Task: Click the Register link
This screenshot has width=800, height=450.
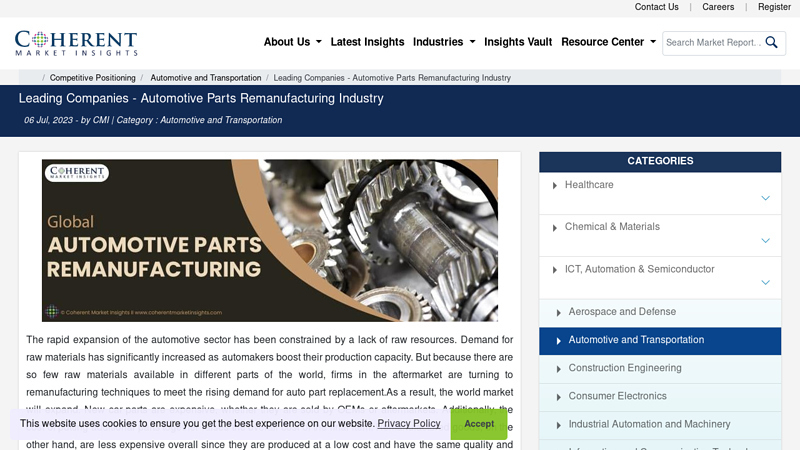Action: (774, 7)
